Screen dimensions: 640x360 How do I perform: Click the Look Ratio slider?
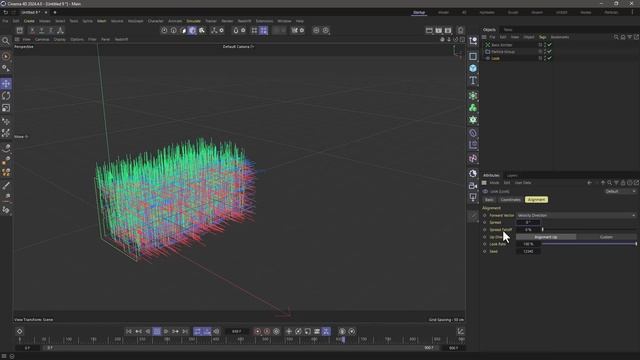tap(589, 244)
